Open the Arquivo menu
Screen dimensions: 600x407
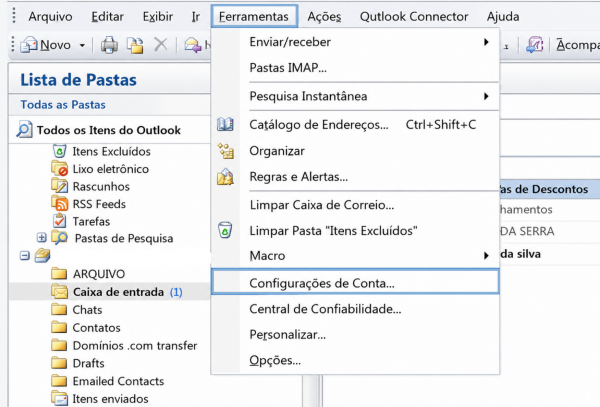coord(50,16)
